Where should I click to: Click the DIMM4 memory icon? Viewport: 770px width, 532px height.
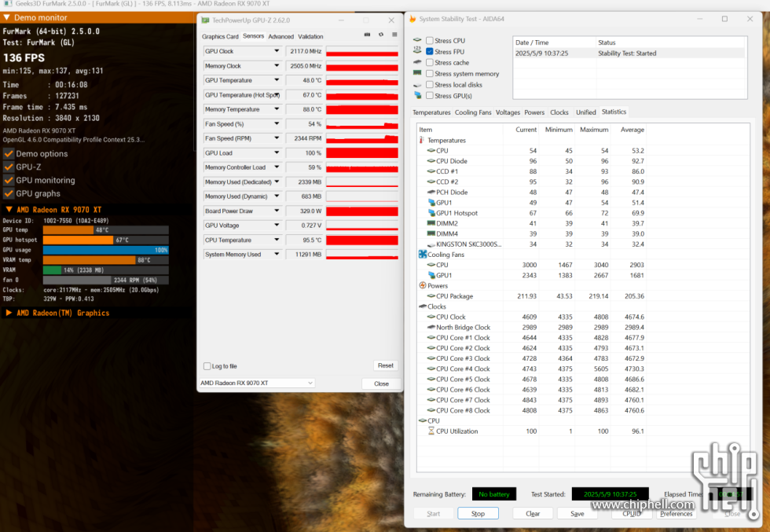click(431, 233)
